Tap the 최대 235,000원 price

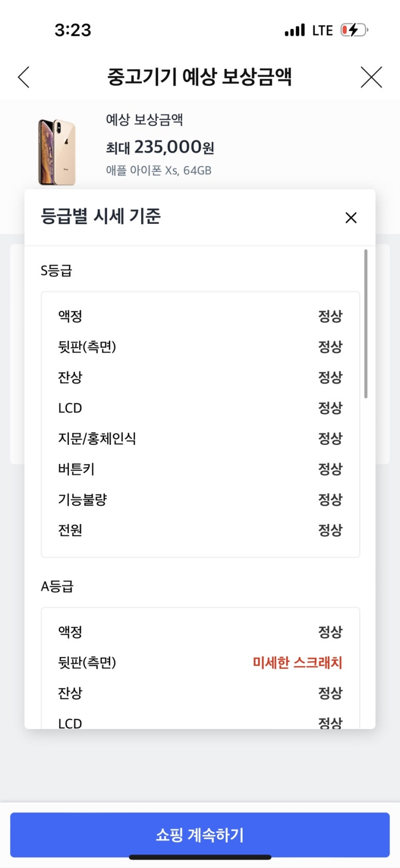pyautogui.click(x=160, y=148)
